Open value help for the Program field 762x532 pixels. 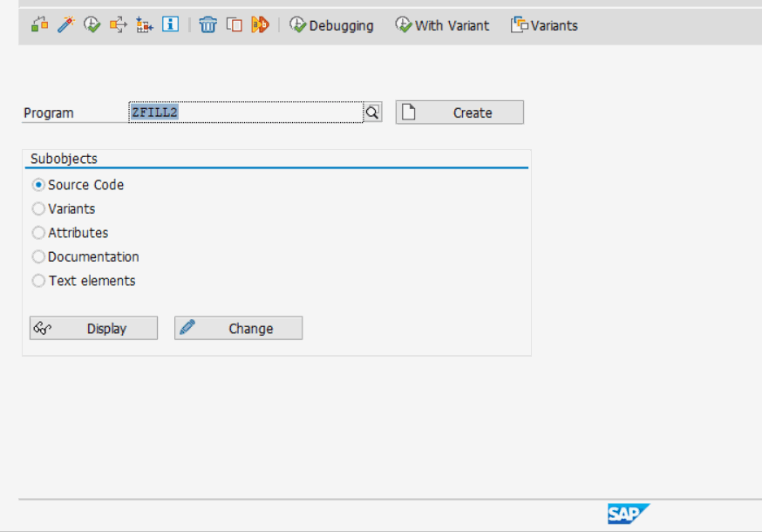pos(372,112)
